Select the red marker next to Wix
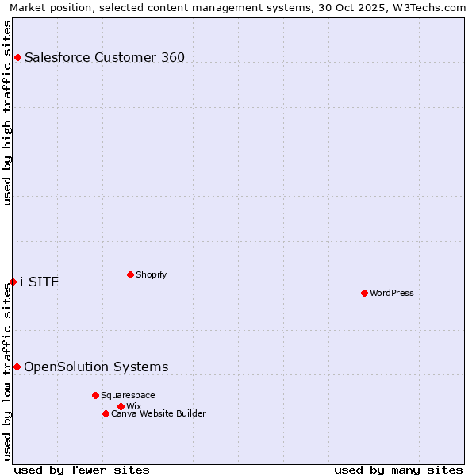This screenshot has width=476, height=476. pos(121,406)
